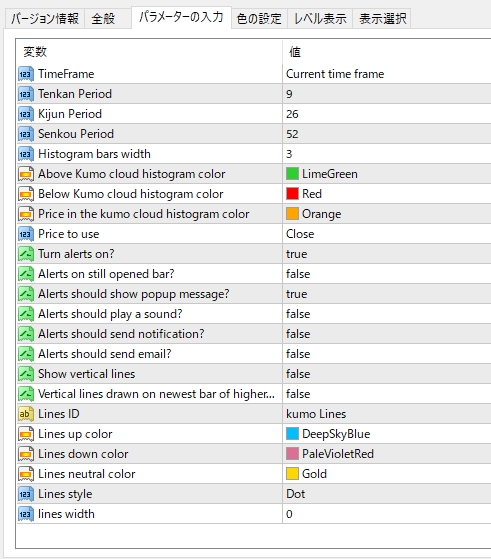Click Alerts should show popup message icon
The height and width of the screenshot is (559, 491).
[x=26, y=294]
